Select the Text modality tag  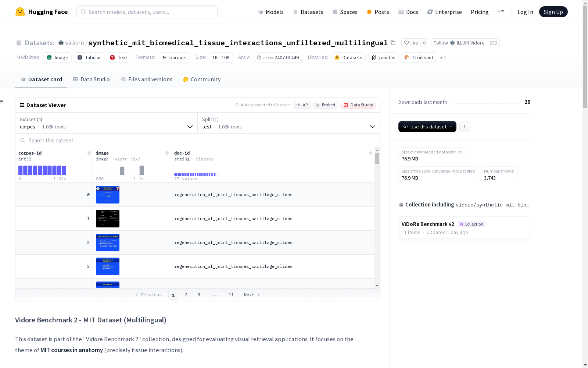tap(118, 57)
